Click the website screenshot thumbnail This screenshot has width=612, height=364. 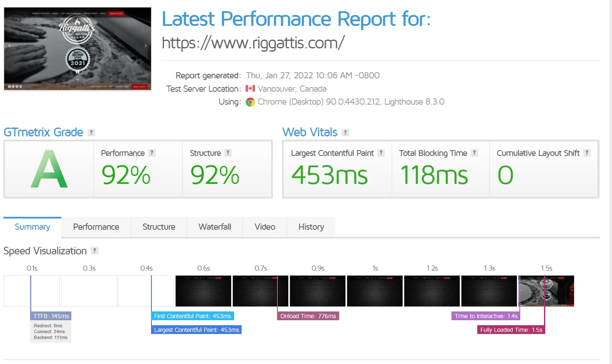(78, 49)
